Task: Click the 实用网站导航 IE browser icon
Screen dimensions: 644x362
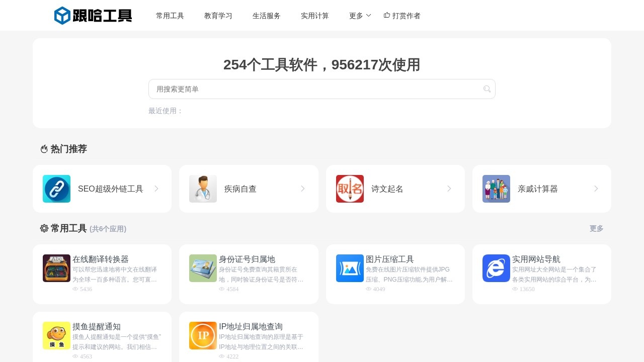Action: coord(496,268)
